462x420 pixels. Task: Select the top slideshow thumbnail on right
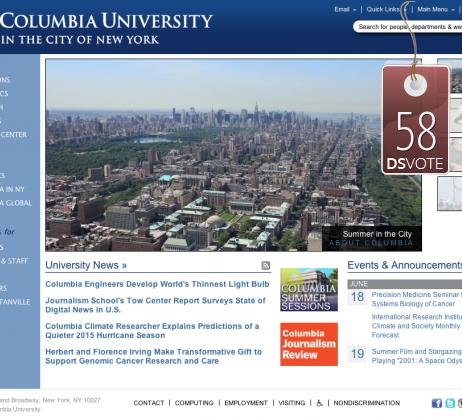click(455, 76)
